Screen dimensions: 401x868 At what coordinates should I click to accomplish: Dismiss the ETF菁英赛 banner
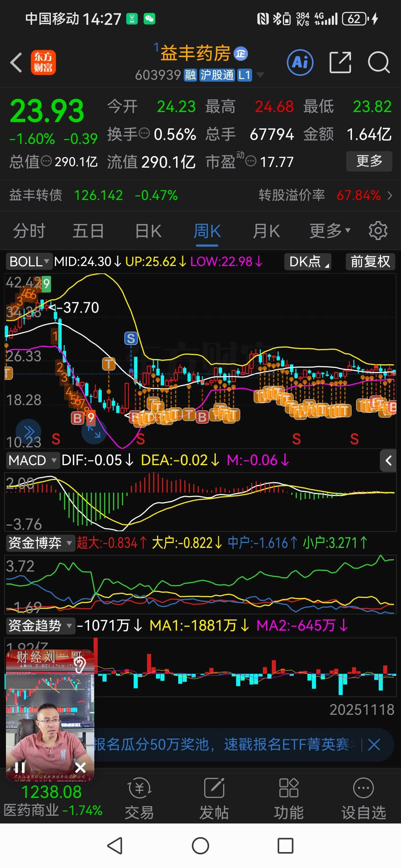point(374,744)
